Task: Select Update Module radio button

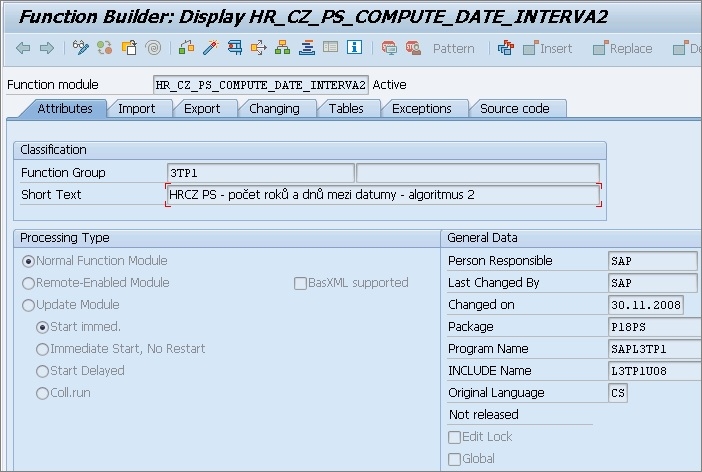Action: point(28,305)
